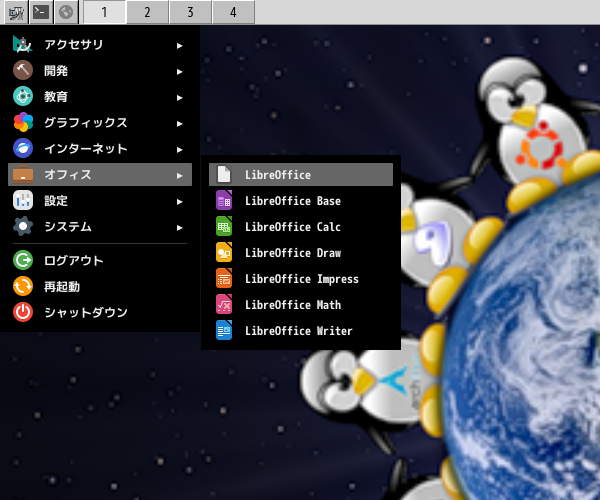This screenshot has height=500, width=600.
Task: Open the システム menu entry
Action: click(x=100, y=226)
